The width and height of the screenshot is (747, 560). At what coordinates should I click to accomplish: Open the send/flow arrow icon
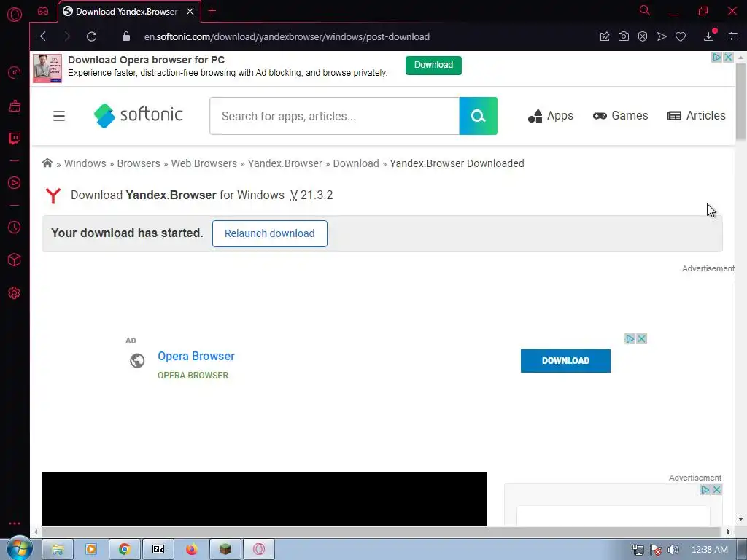point(662,36)
